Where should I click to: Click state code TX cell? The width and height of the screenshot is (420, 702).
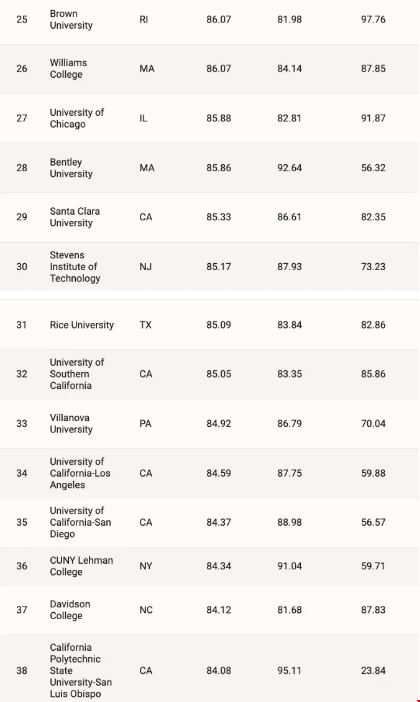[x=146, y=325]
